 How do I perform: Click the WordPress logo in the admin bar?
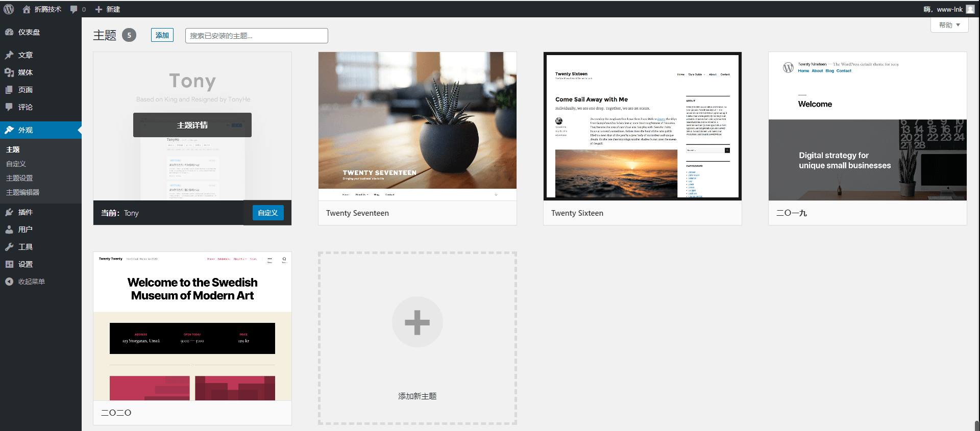(9, 9)
